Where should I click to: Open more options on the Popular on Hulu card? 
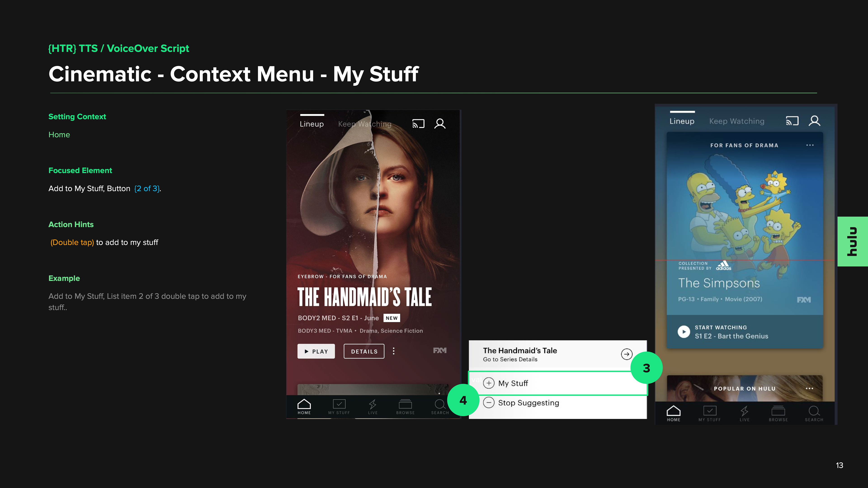click(809, 388)
